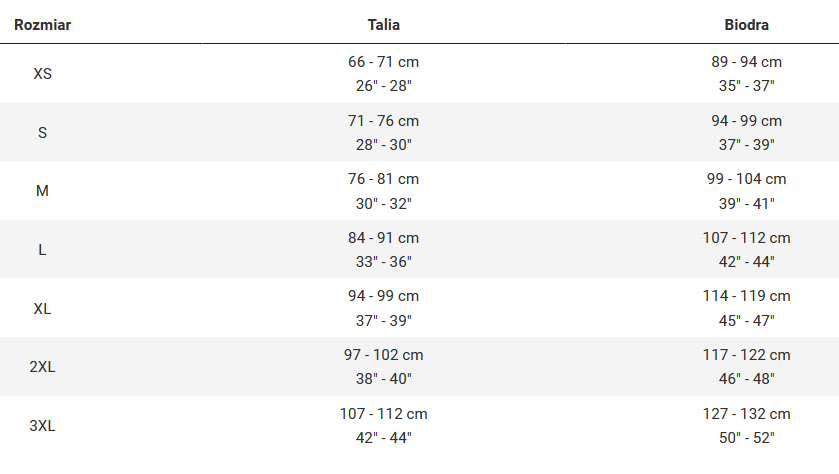The width and height of the screenshot is (839, 474).
Task: Select the XS size label
Action: 42,73
